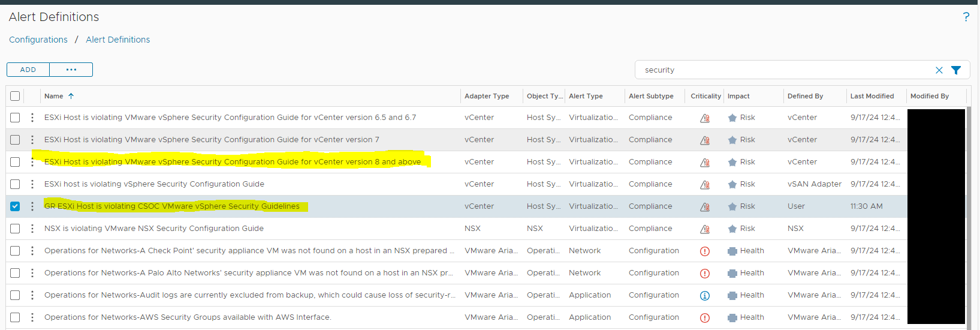This screenshot has height=330, width=980.
Task: Open row menu for NSX Security Configuration alert
Action: click(32, 229)
